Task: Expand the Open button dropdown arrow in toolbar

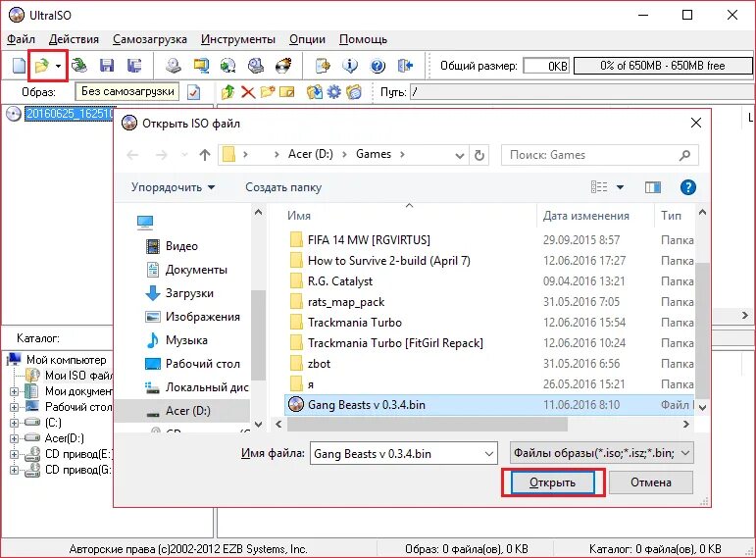Action: coord(58,66)
